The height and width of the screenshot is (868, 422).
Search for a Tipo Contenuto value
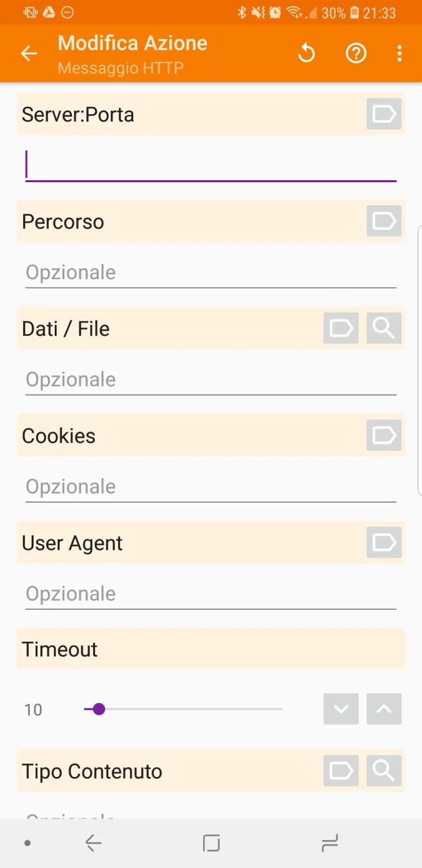pos(383,770)
